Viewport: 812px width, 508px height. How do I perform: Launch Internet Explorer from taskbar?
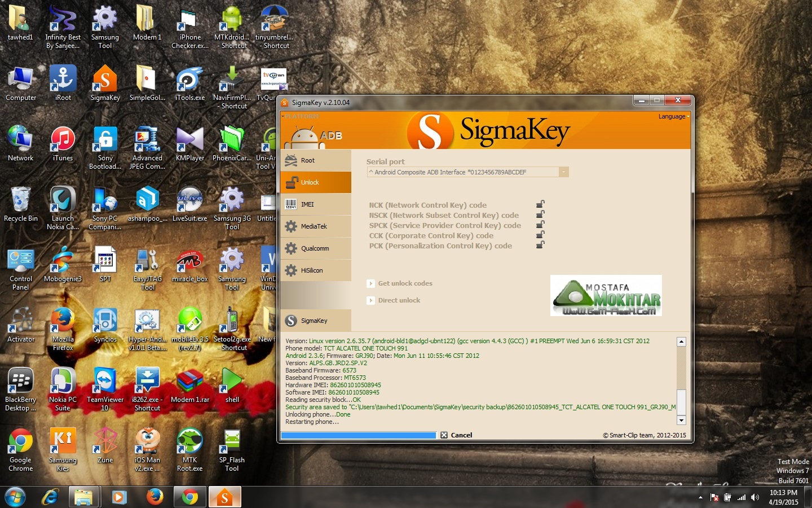point(51,497)
